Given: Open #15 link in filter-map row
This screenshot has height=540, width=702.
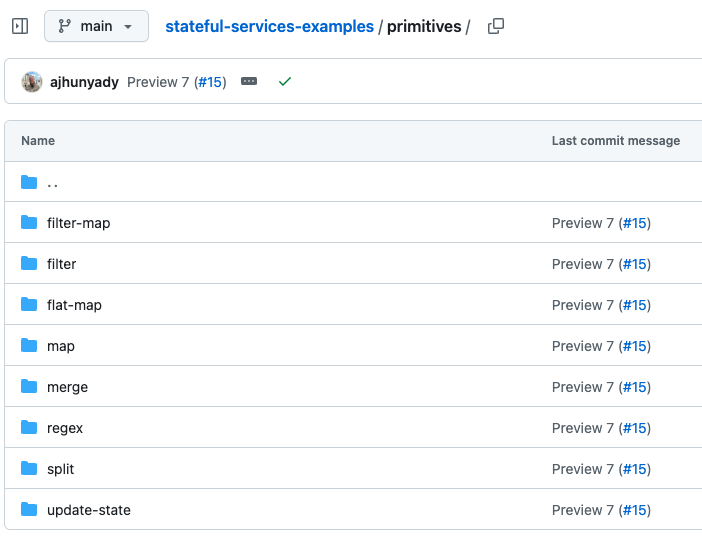Looking at the screenshot, I should coord(635,223).
